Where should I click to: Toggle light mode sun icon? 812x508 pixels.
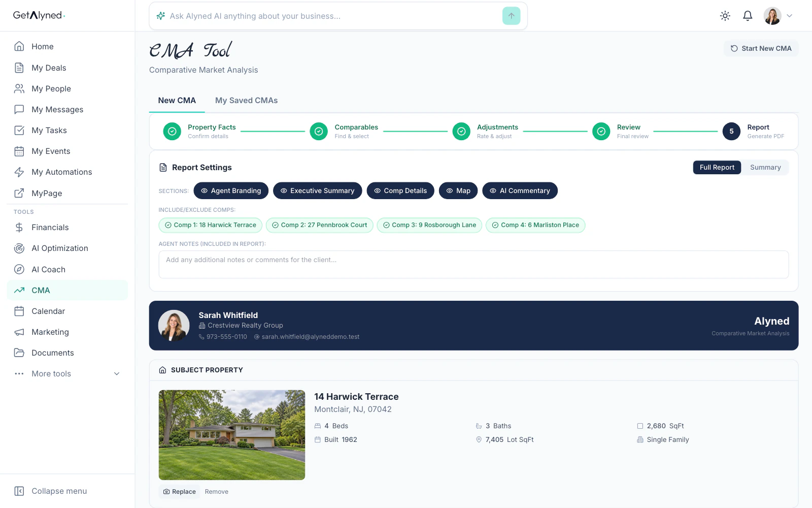(725, 16)
